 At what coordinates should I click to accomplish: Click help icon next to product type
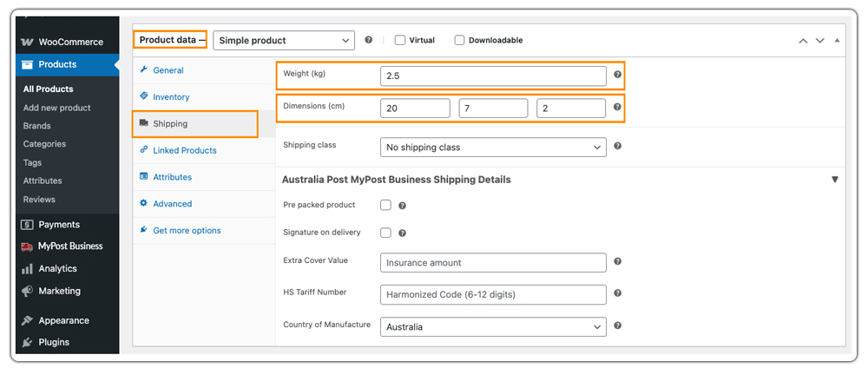(x=369, y=40)
